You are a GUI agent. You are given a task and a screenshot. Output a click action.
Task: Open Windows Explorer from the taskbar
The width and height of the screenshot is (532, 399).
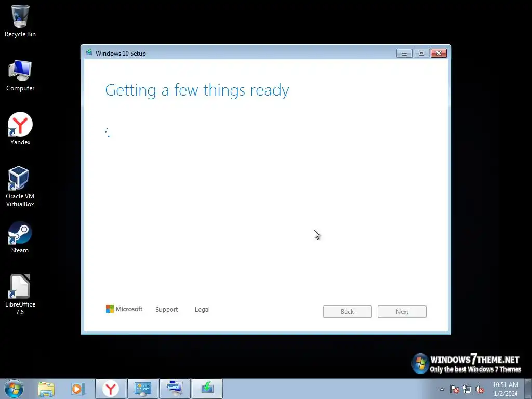46,389
